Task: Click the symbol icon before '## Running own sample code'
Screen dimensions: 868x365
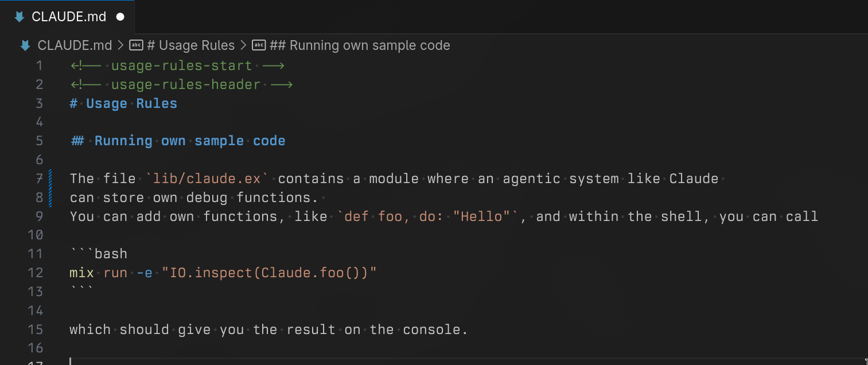Action: point(259,45)
